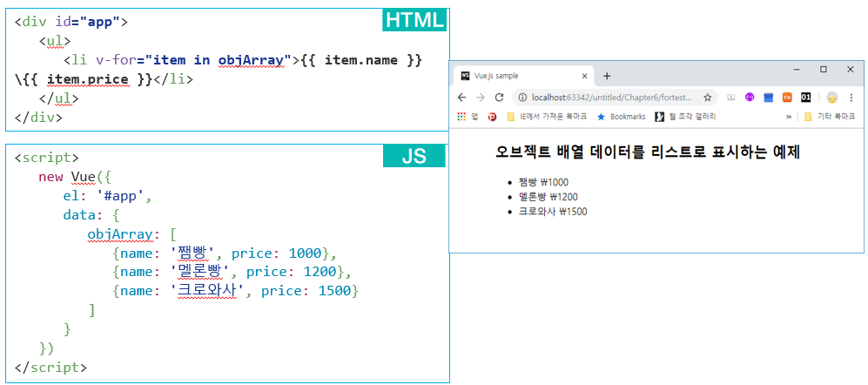Open the 'IE에서 가져온 북마크' bookmark folder
The height and width of the screenshot is (385, 868).
click(547, 117)
